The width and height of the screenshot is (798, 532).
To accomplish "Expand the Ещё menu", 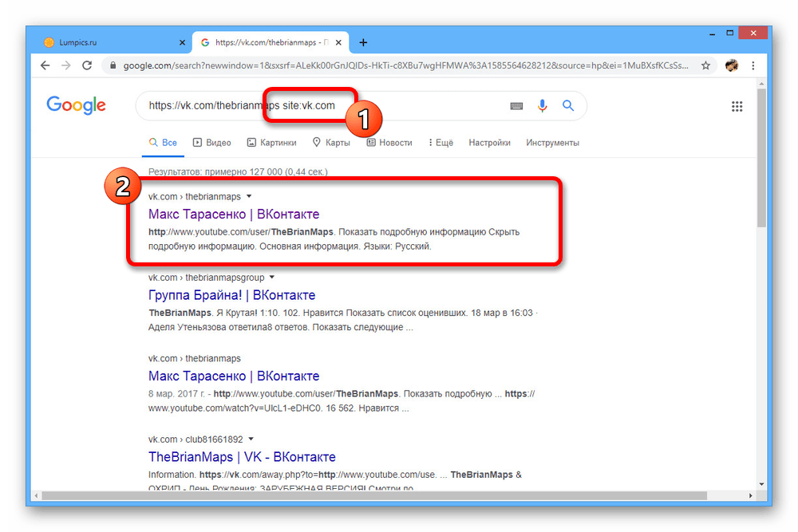I will coord(440,143).
